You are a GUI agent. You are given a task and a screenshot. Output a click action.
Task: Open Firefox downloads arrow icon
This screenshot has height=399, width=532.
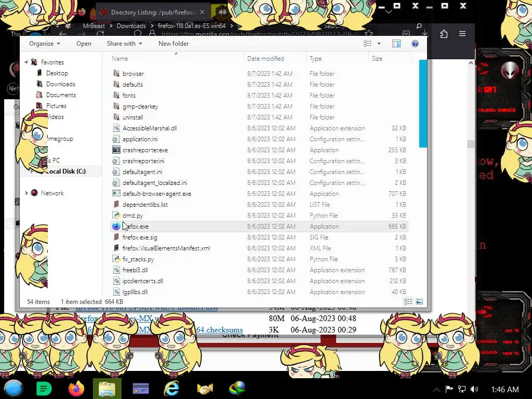click(x=424, y=33)
